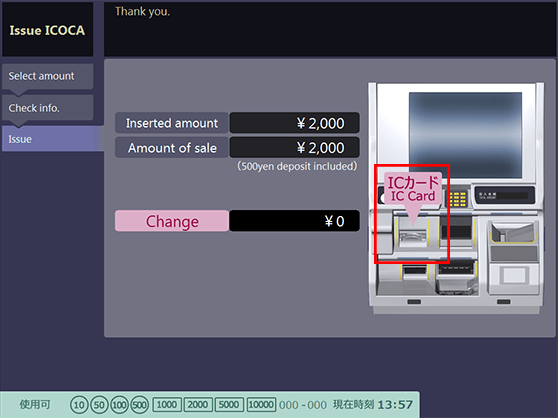Click the '500yen deposit included' note
Image resolution: width=558 pixels, height=418 pixels.
pyautogui.click(x=297, y=166)
